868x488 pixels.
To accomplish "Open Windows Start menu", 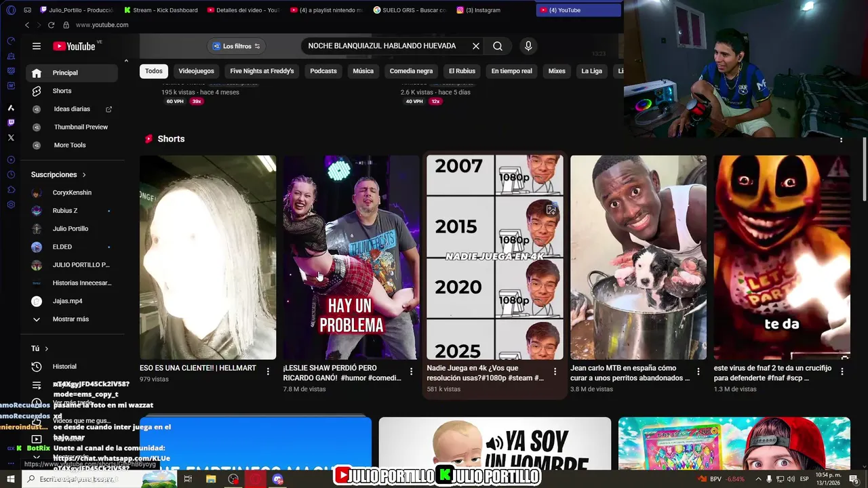I will point(11,479).
